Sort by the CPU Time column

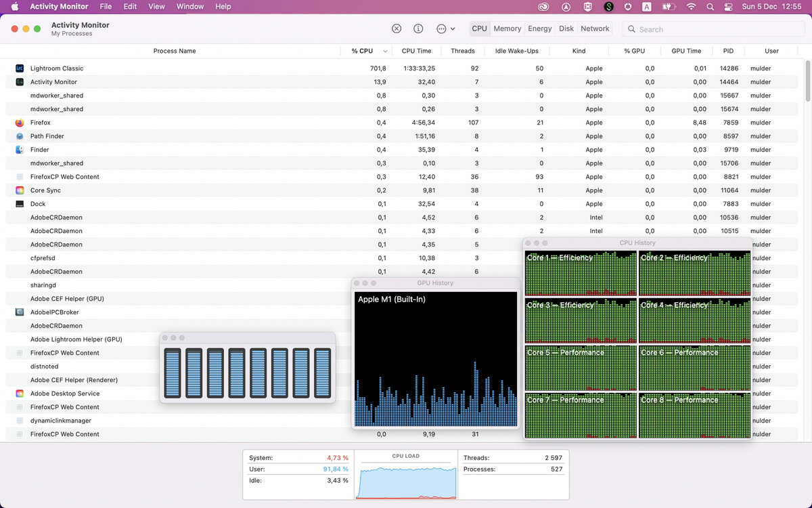coord(416,51)
